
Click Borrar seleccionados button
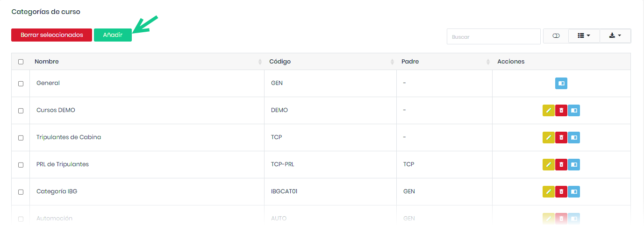click(x=51, y=35)
